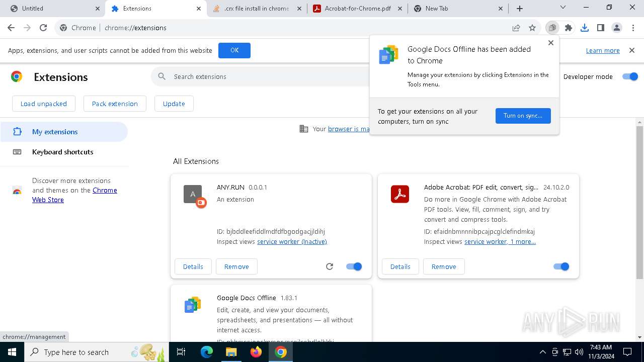Open the Learn more link

(x=603, y=51)
